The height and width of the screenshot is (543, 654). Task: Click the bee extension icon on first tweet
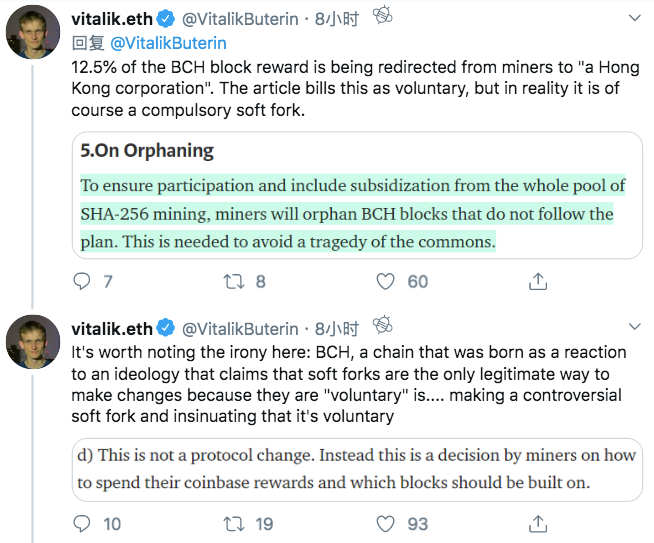pyautogui.click(x=382, y=16)
